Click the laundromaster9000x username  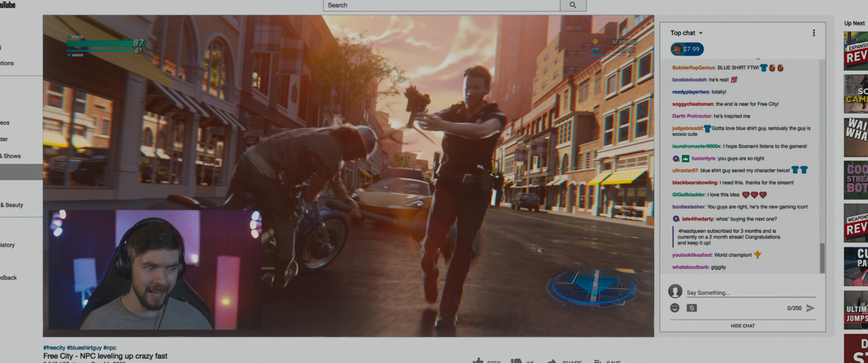(697, 146)
